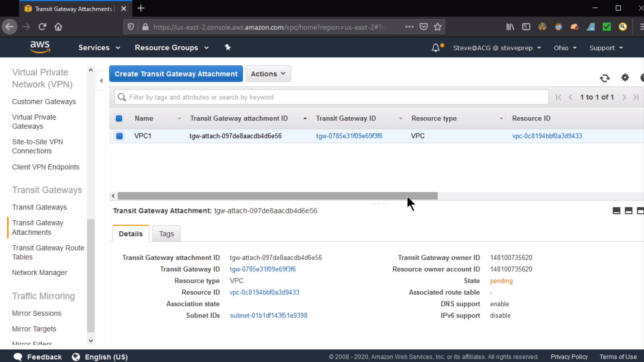The height and width of the screenshot is (362, 644).
Task: Click the refresh attachments list icon
Action: pyautogui.click(x=605, y=78)
